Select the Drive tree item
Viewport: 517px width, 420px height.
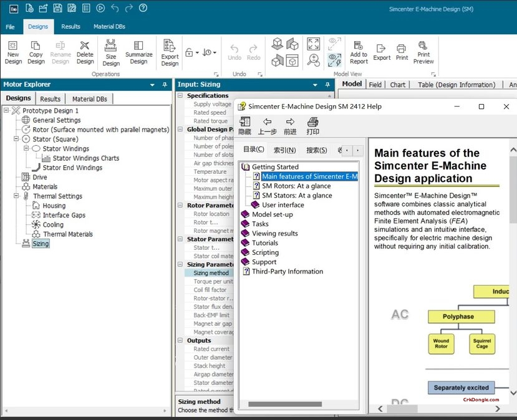[39, 177]
